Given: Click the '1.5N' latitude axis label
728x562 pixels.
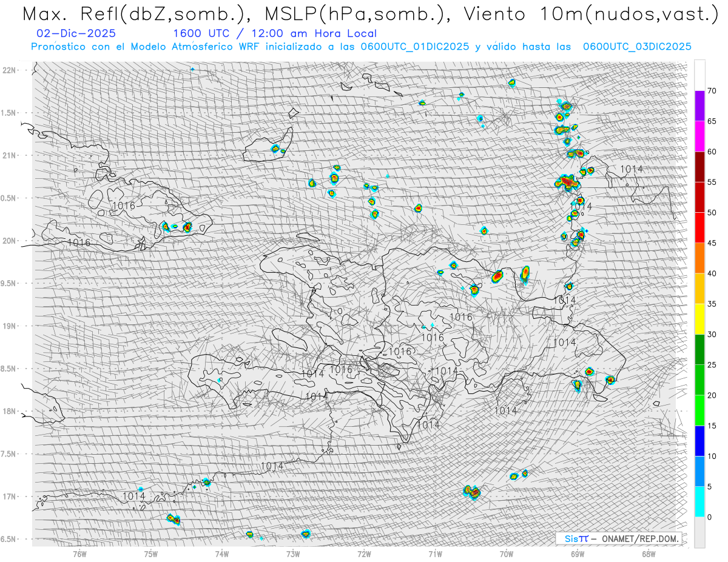Looking at the screenshot, I should coord(9,113).
